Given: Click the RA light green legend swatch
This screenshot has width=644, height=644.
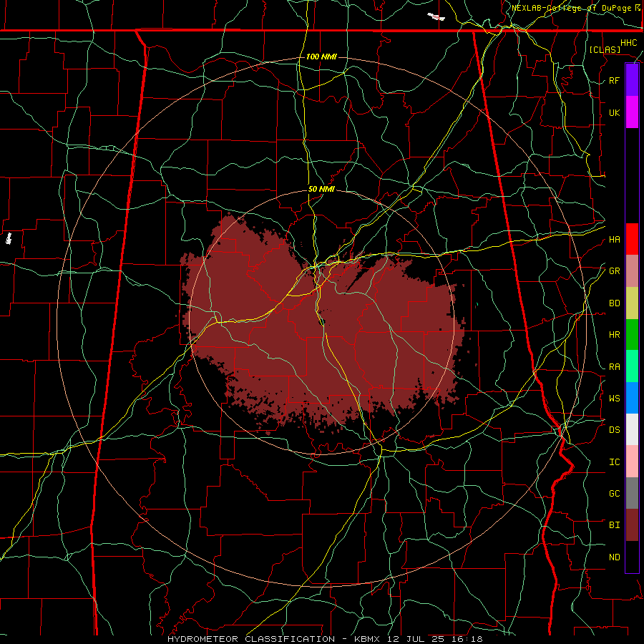Looking at the screenshot, I should (x=632, y=366).
